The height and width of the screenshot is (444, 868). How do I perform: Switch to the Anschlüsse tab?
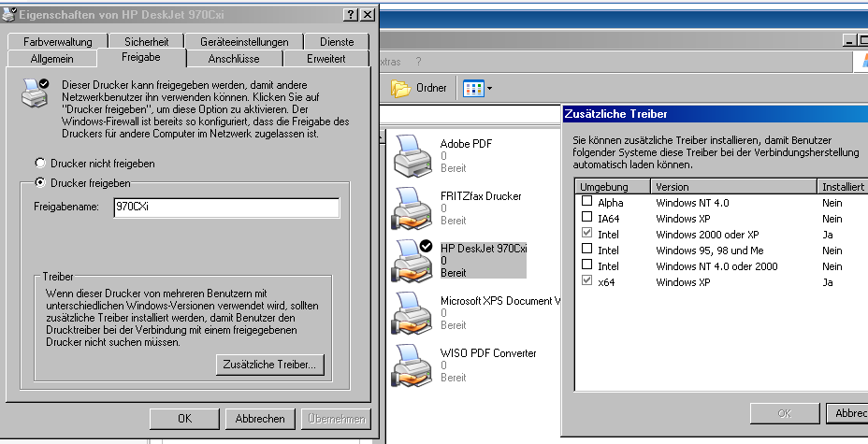[x=234, y=59]
